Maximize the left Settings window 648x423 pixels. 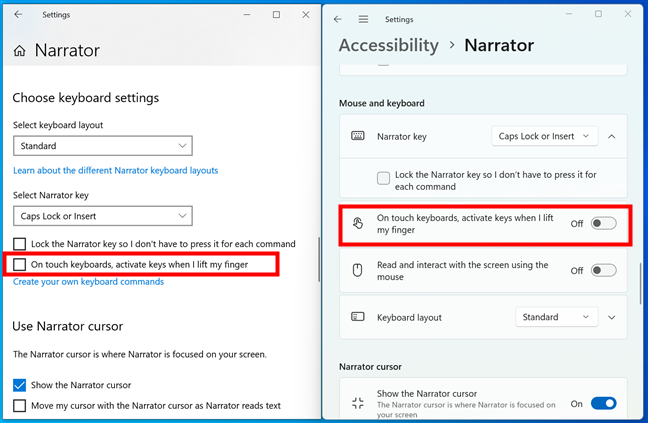276,14
